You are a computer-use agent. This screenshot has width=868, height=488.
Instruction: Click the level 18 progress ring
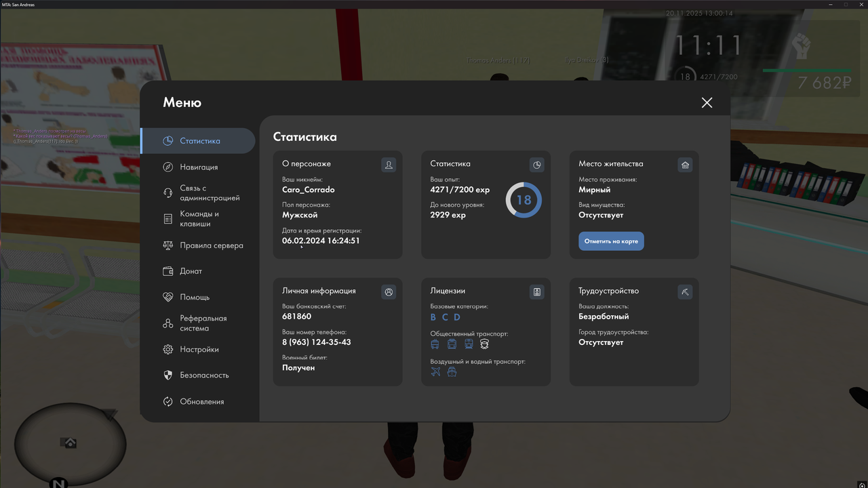coord(524,200)
